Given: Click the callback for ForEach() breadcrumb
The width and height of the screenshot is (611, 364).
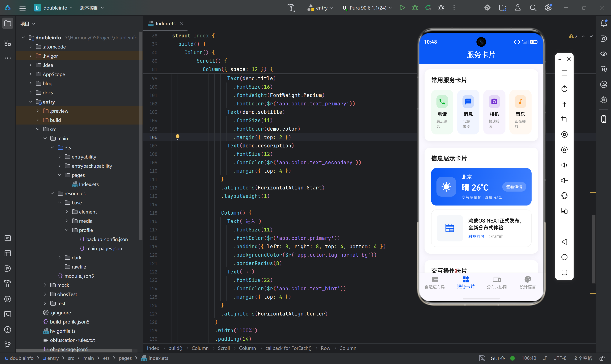Looking at the screenshot, I should pos(288,348).
